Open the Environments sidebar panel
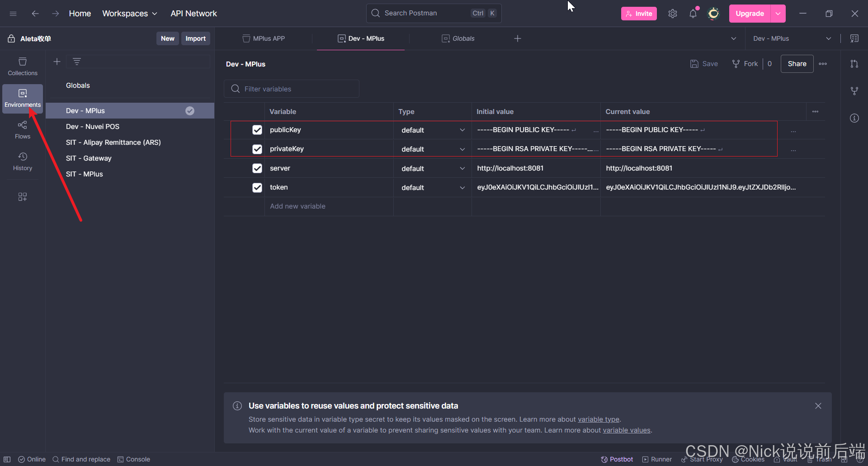 coord(23,98)
